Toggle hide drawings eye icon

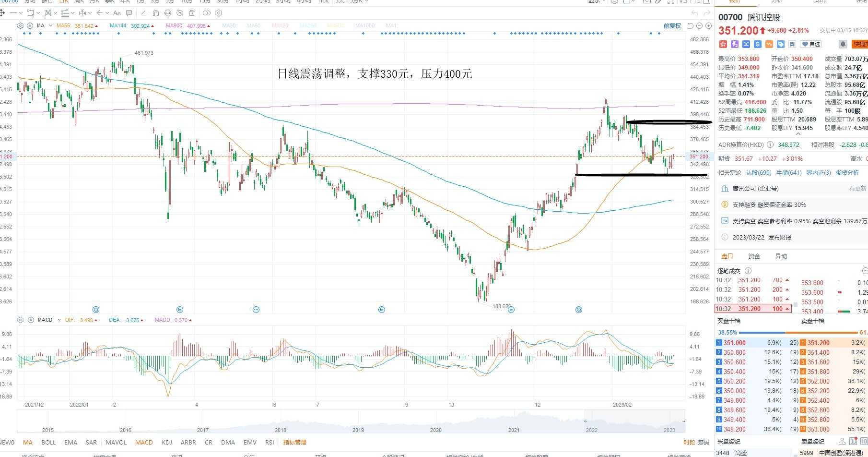point(180,13)
